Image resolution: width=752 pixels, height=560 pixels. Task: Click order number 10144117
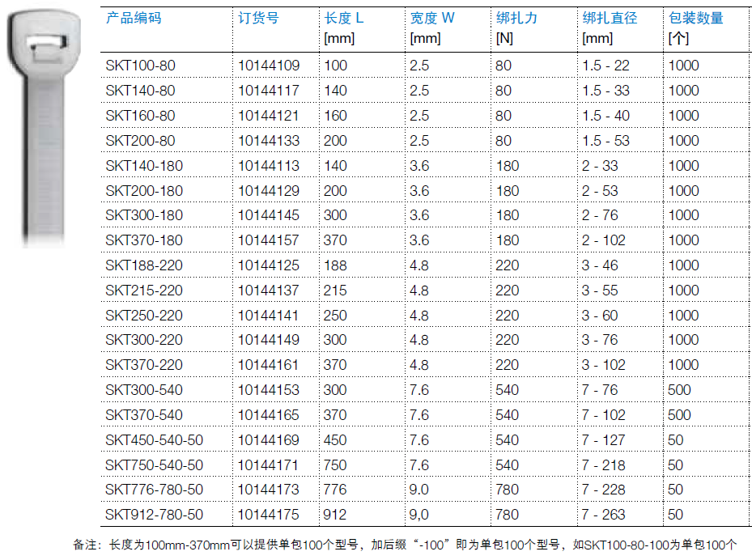[x=269, y=91]
